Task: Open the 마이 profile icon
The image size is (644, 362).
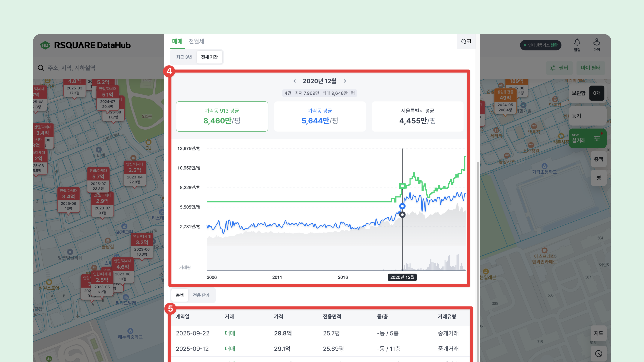Action: coord(597,42)
